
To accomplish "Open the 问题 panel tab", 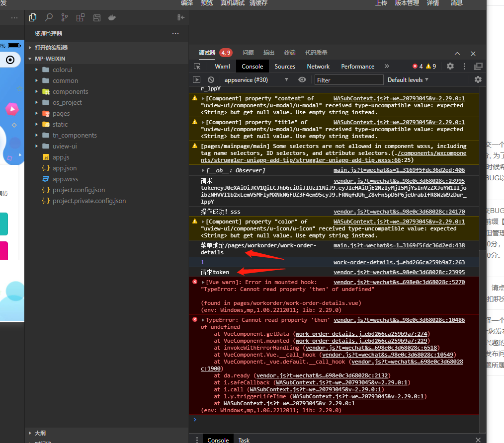I will (248, 53).
